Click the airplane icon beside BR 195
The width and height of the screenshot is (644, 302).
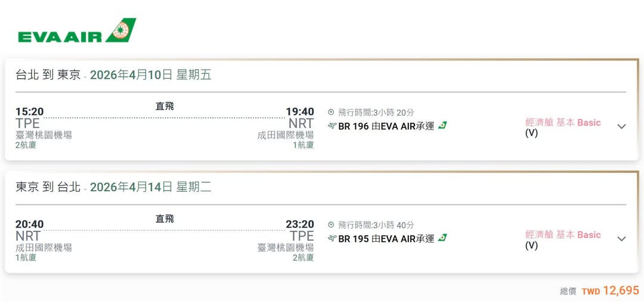coord(332,238)
